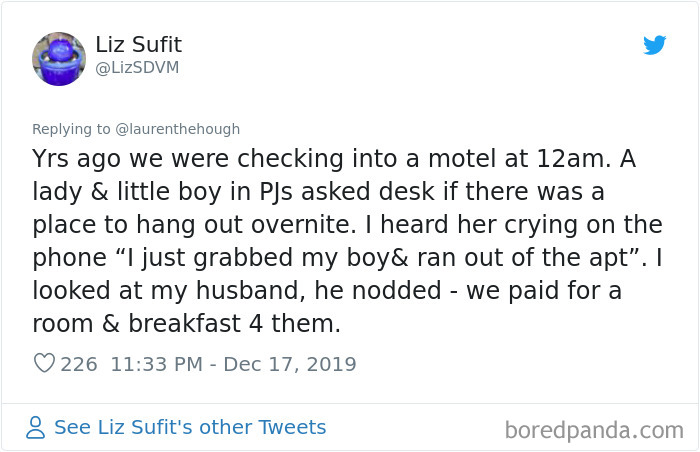Click the 226 likes count

tap(79, 364)
